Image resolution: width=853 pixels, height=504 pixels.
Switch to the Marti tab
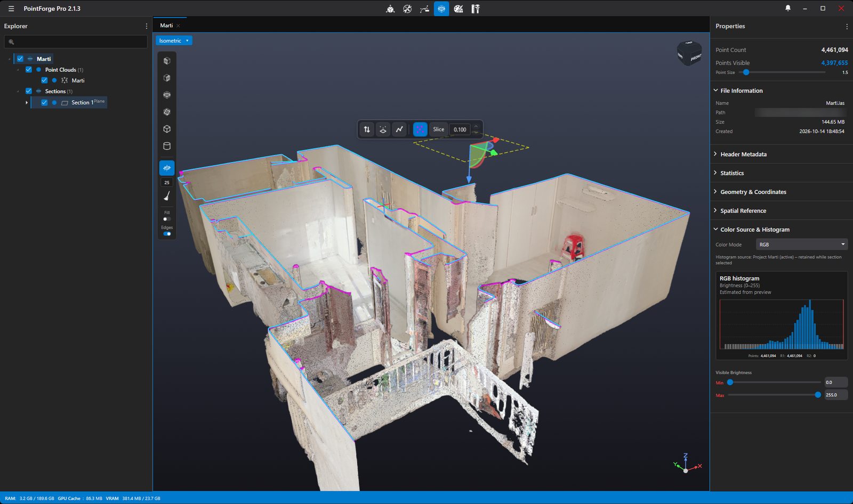click(166, 26)
